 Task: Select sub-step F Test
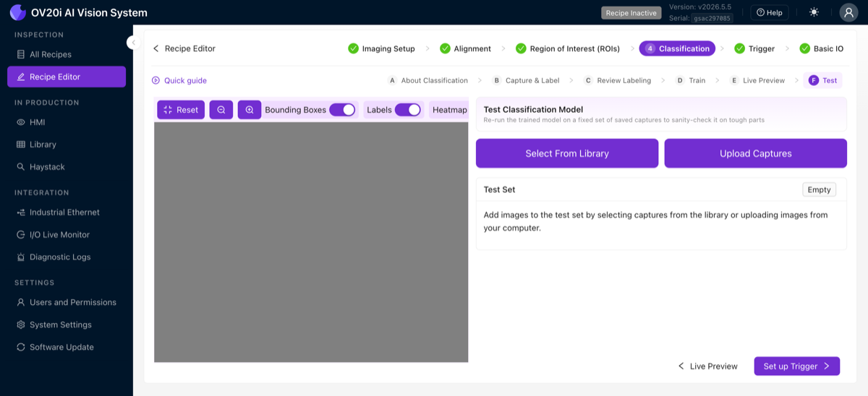click(x=822, y=80)
